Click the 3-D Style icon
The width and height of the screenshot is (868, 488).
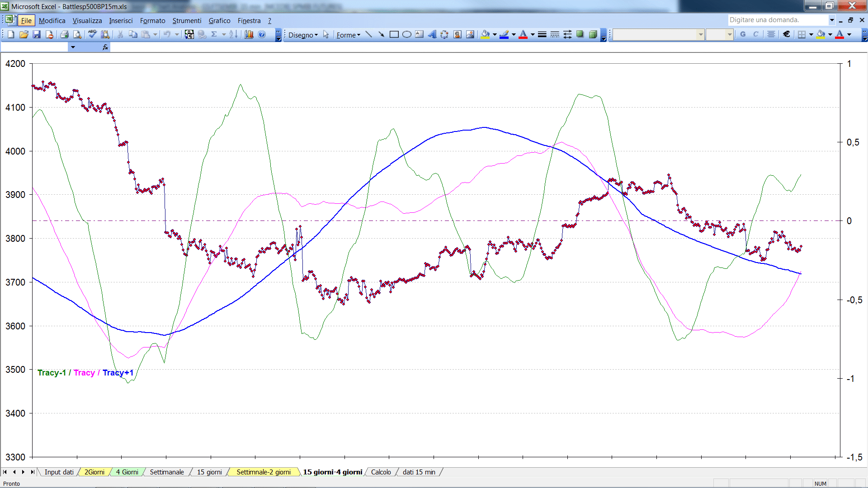pyautogui.click(x=593, y=34)
